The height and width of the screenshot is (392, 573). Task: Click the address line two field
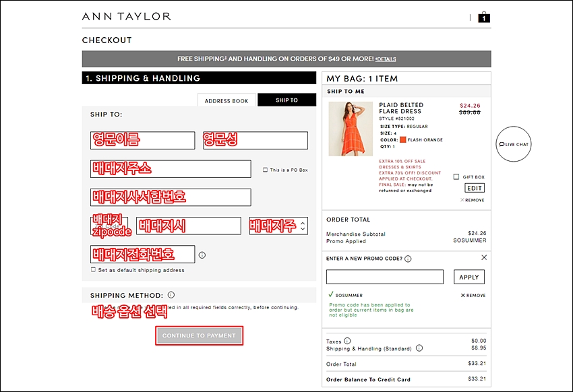(171, 197)
